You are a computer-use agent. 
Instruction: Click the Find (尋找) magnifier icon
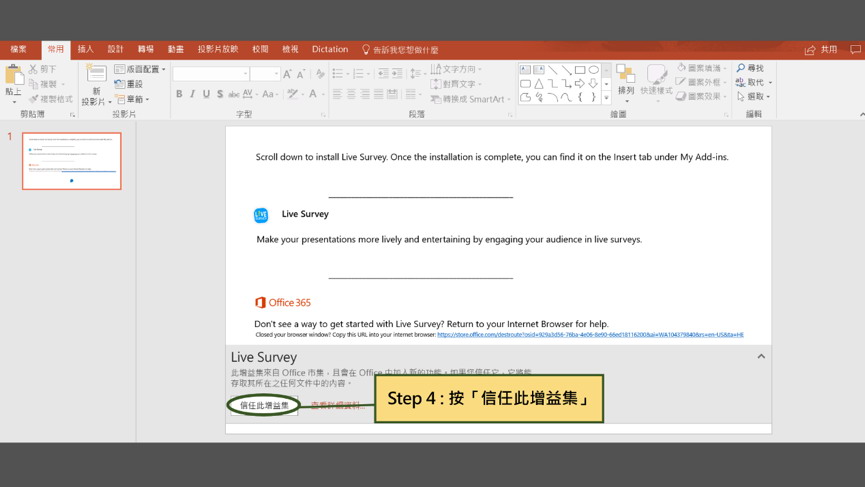(x=741, y=68)
